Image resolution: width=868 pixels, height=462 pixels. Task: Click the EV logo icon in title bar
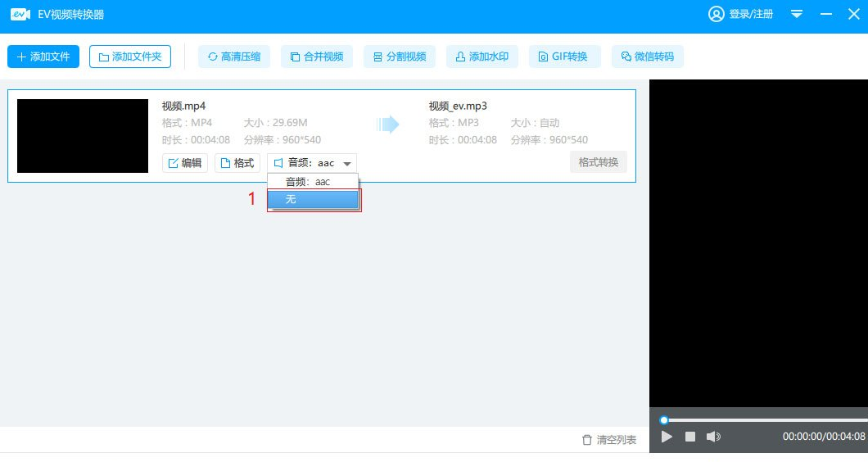coord(20,14)
